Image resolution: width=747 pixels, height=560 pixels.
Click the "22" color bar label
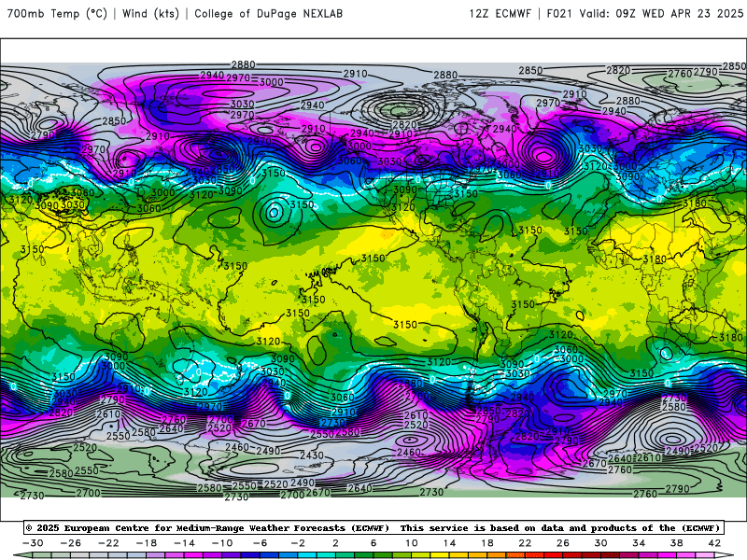click(525, 543)
